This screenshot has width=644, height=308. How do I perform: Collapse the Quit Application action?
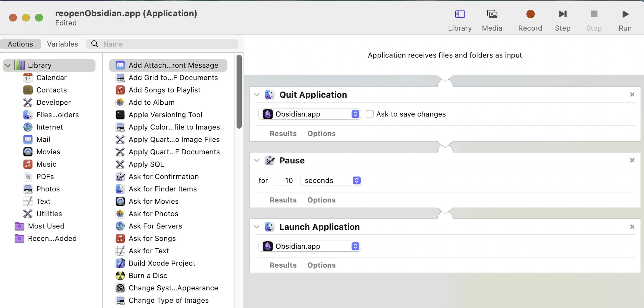click(257, 95)
